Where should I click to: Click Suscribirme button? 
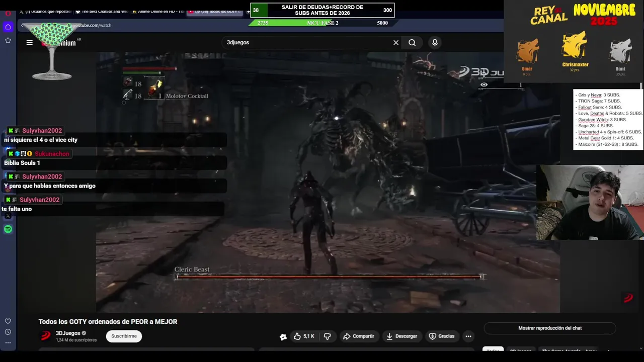tap(124, 336)
